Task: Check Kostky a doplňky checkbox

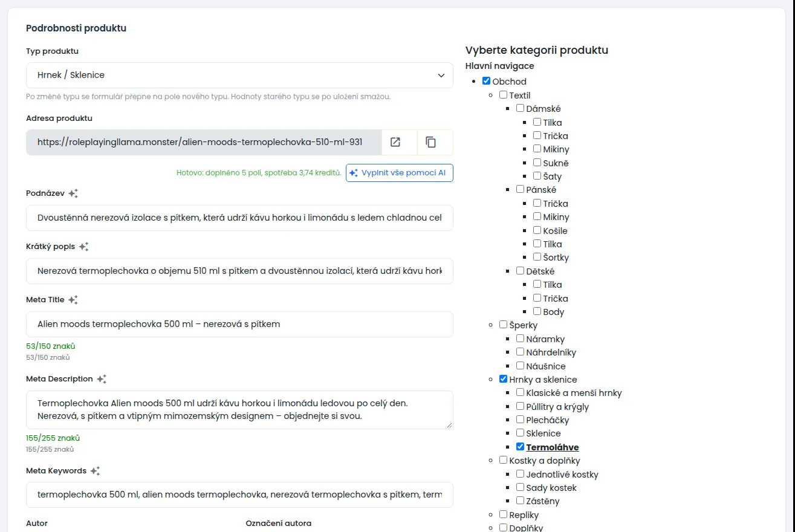Action: click(x=503, y=460)
